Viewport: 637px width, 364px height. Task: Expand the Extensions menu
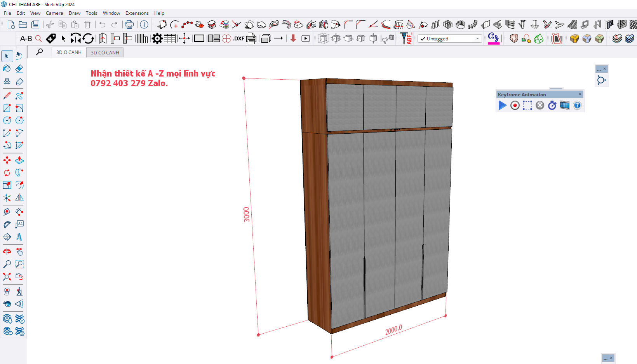point(137,13)
